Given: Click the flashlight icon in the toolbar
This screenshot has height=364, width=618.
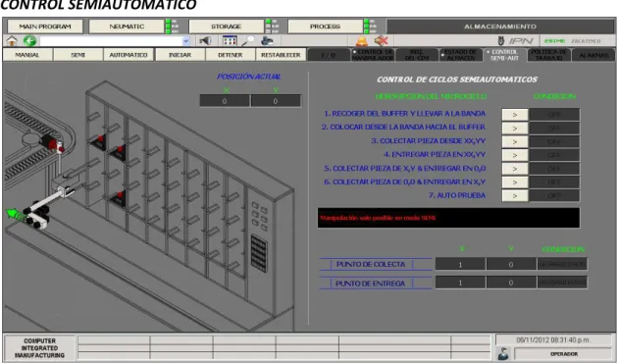Looking at the screenshot, I should 205,40.
